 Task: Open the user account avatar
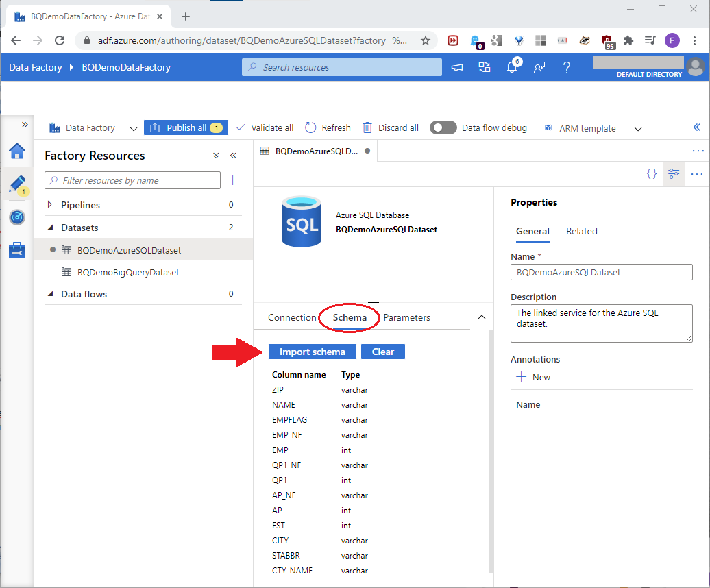coord(696,67)
